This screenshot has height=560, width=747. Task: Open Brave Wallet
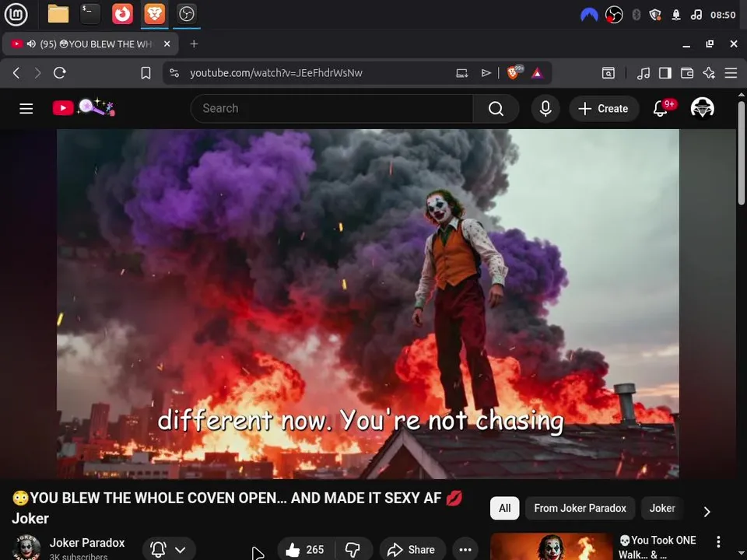(687, 73)
